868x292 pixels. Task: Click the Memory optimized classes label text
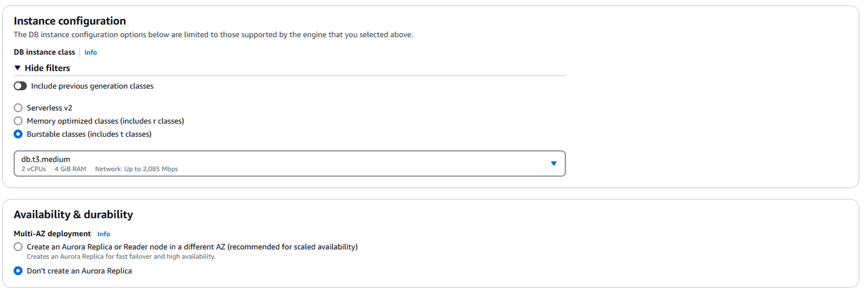click(x=105, y=121)
